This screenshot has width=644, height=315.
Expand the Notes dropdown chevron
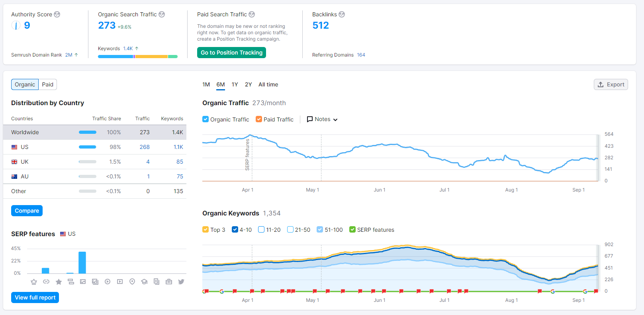point(335,119)
